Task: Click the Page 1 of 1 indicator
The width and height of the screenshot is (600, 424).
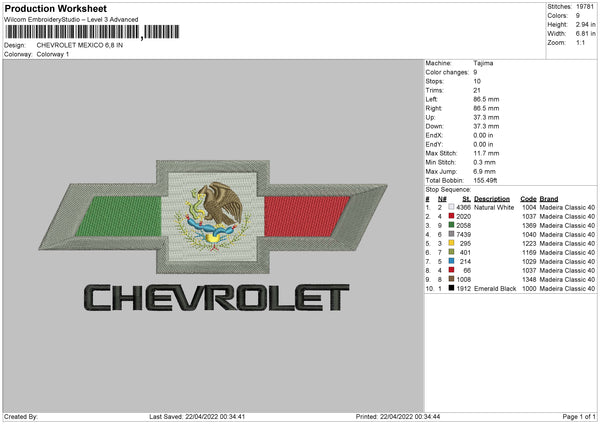Action: click(x=579, y=416)
